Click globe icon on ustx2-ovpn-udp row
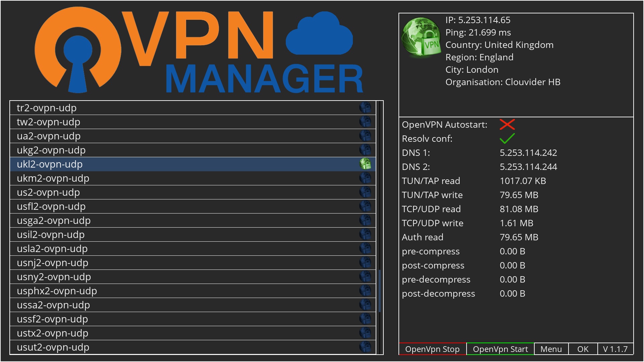 pos(365,333)
